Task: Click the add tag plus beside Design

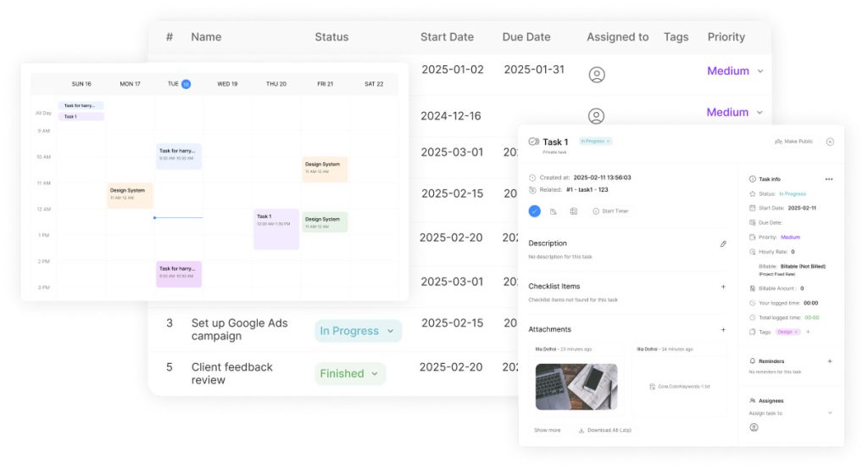Action: (808, 332)
